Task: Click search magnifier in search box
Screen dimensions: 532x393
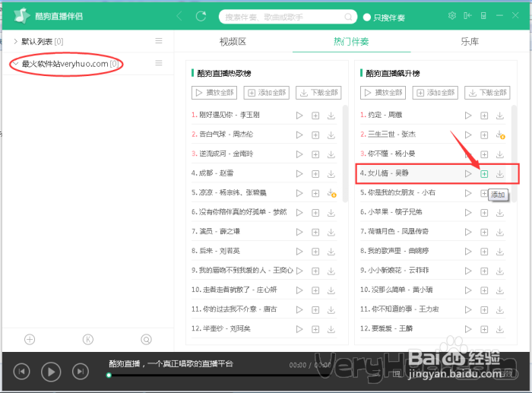Action: [x=348, y=17]
